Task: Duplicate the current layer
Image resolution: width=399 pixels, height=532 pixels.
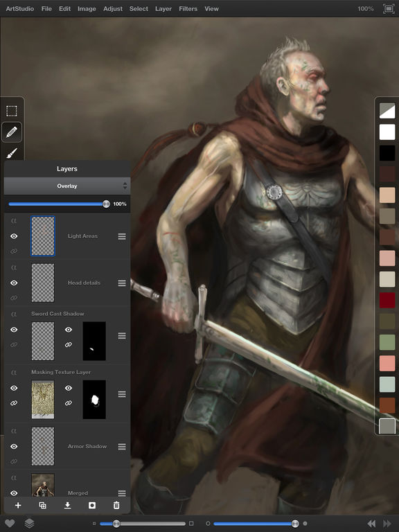Action: coord(43,505)
